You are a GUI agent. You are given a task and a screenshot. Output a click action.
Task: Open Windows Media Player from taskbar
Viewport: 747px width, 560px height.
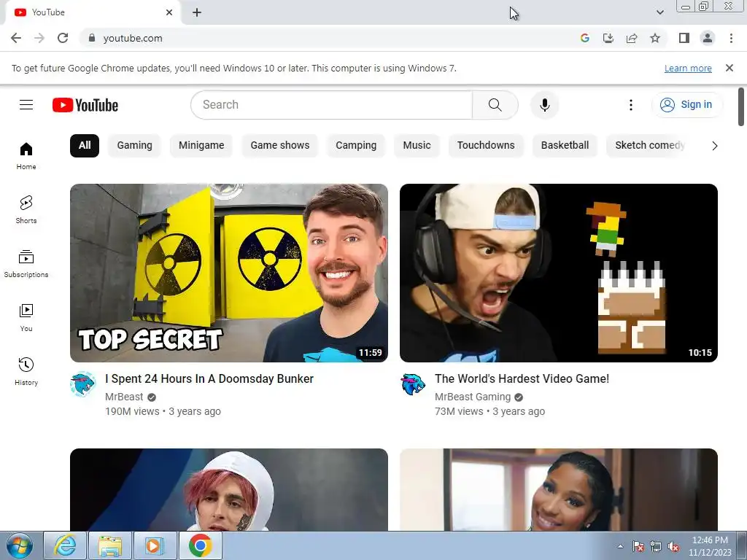coord(155,545)
